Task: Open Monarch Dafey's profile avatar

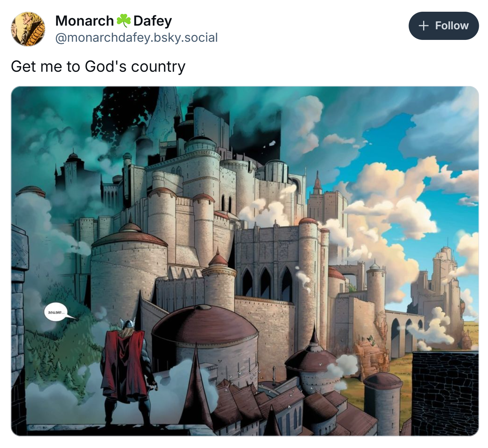Action: pos(28,29)
